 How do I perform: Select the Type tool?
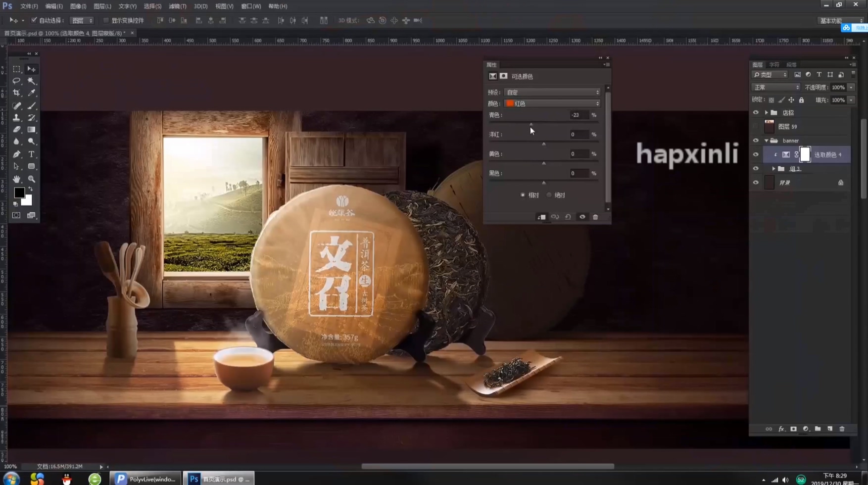(x=31, y=154)
